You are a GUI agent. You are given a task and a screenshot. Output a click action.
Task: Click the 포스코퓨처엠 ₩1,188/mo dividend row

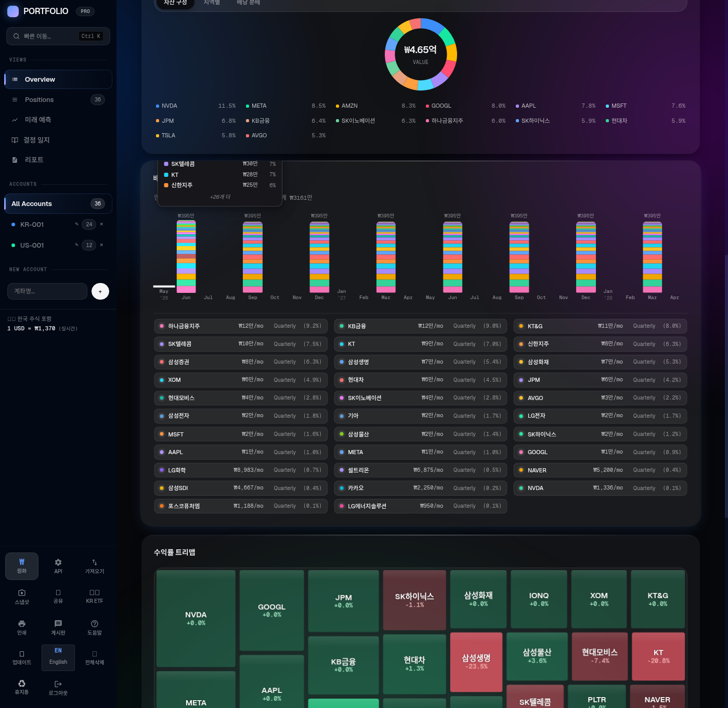tap(241, 506)
